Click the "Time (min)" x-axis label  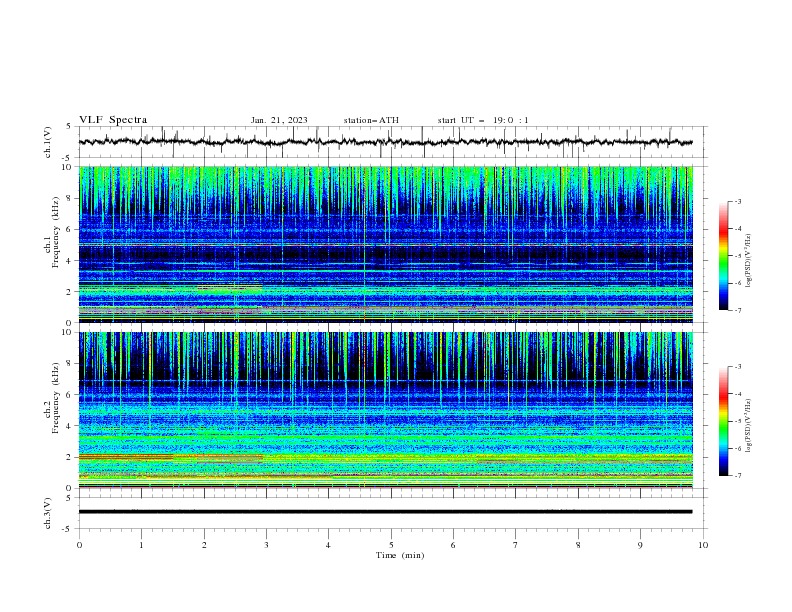(400, 555)
